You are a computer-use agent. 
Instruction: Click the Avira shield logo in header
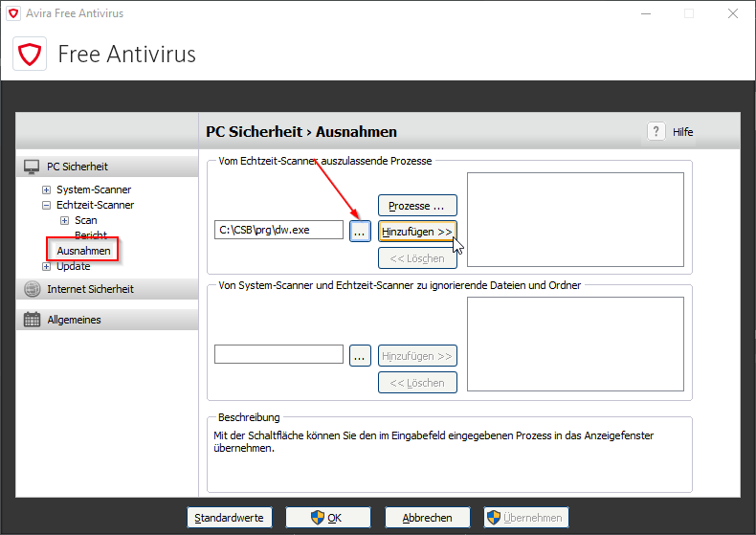pyautogui.click(x=30, y=54)
